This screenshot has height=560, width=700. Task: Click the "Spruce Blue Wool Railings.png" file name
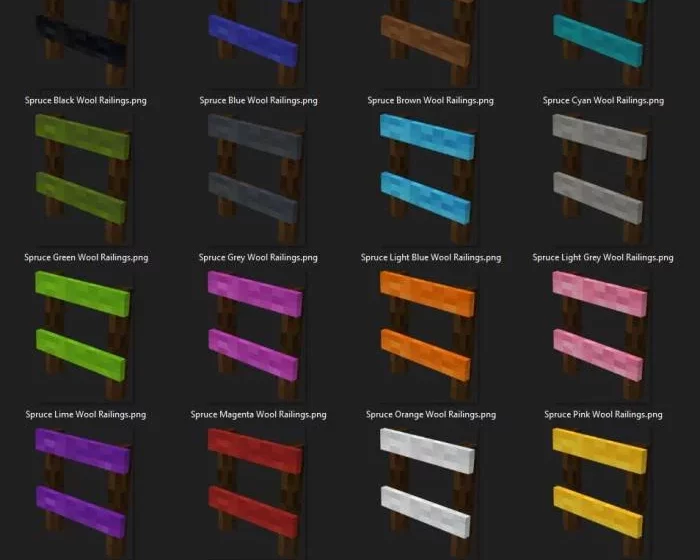258,100
